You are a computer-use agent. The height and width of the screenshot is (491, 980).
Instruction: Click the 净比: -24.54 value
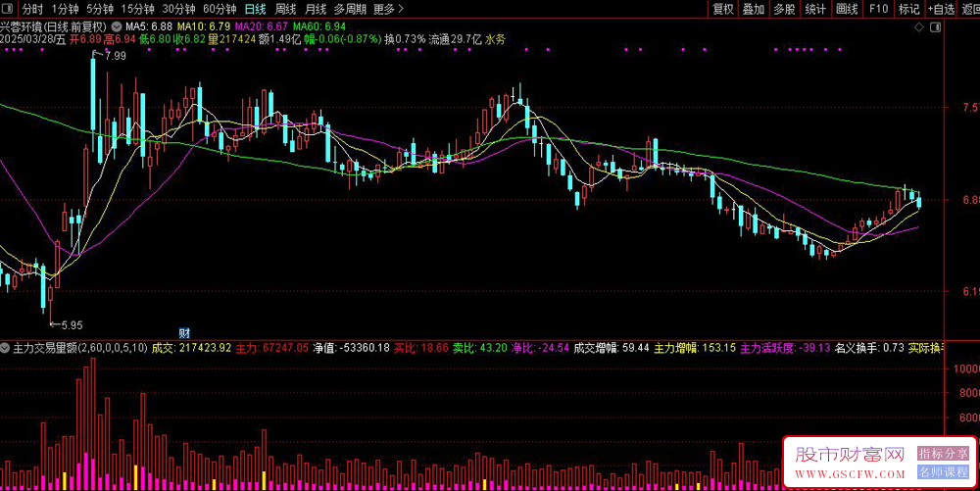[x=540, y=348]
